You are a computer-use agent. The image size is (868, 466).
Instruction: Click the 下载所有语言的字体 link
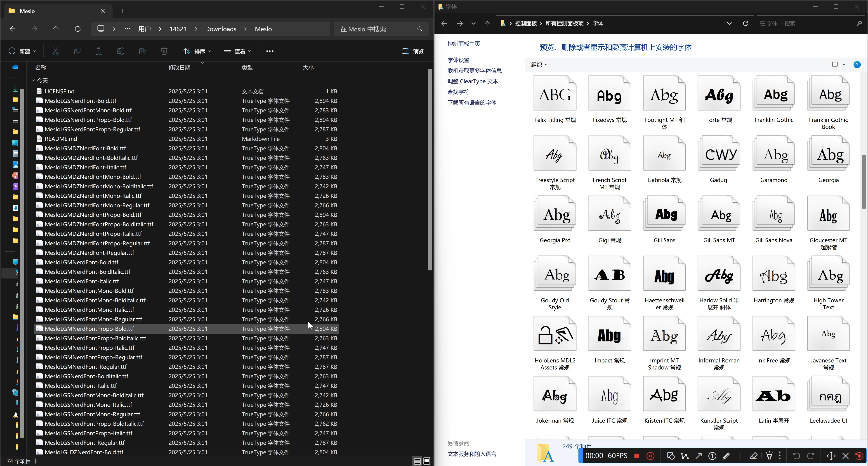pos(471,102)
